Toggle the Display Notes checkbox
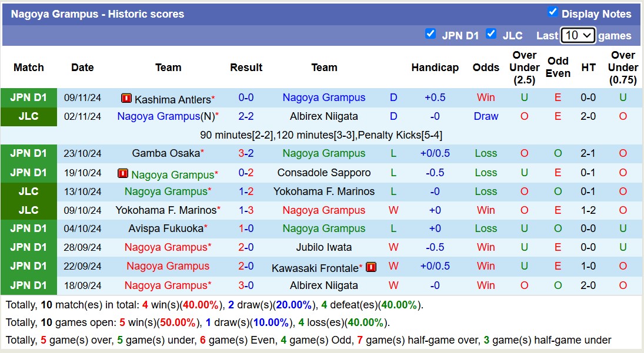The height and width of the screenshot is (353, 644). click(552, 12)
